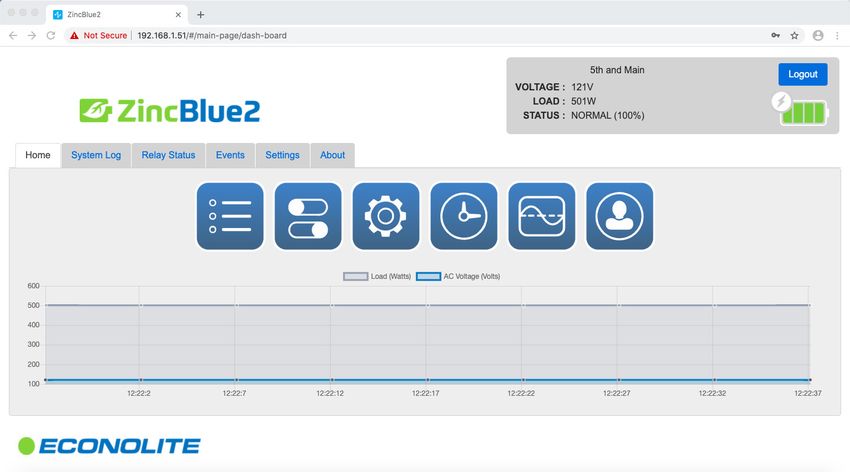Switch to the System Log tab
850x472 pixels.
click(96, 155)
